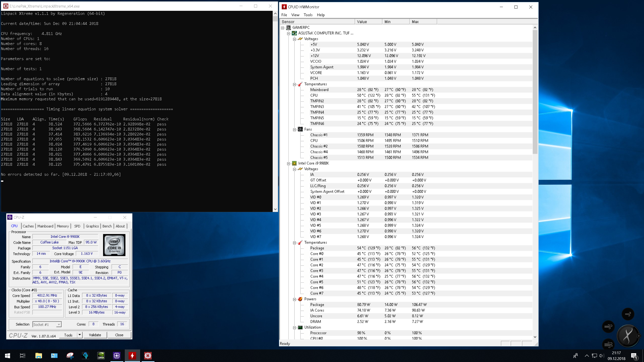
Task: Click the Min column header
Action: click(396, 22)
